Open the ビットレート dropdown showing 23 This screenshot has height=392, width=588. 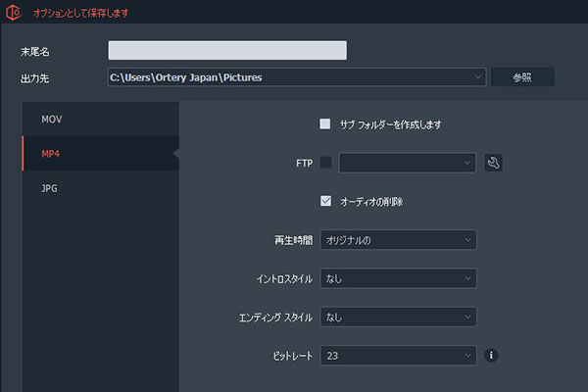(x=398, y=356)
